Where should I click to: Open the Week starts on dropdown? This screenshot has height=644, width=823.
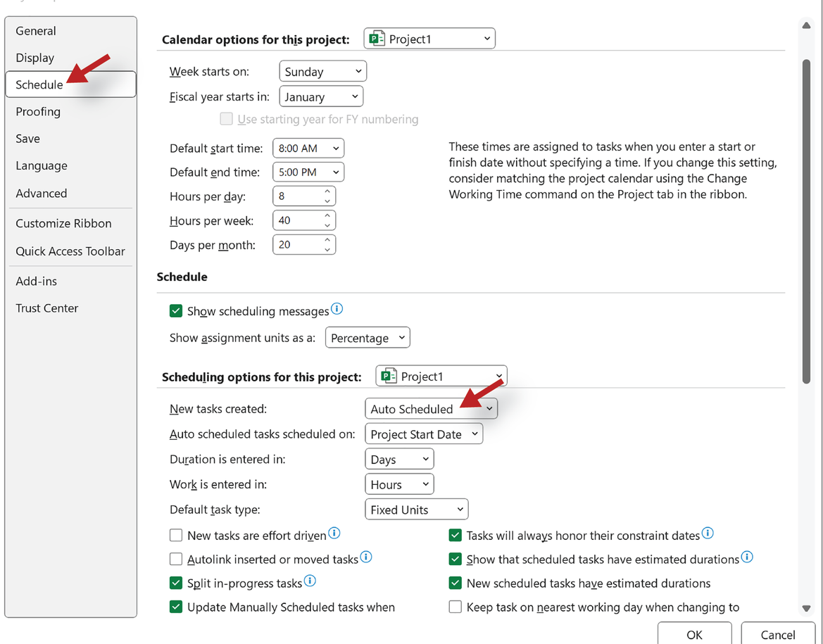point(322,71)
